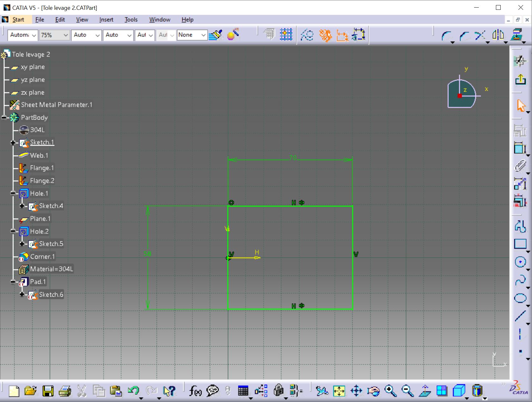Open the Edit menu
The height and width of the screenshot is (402, 532).
coord(60,20)
